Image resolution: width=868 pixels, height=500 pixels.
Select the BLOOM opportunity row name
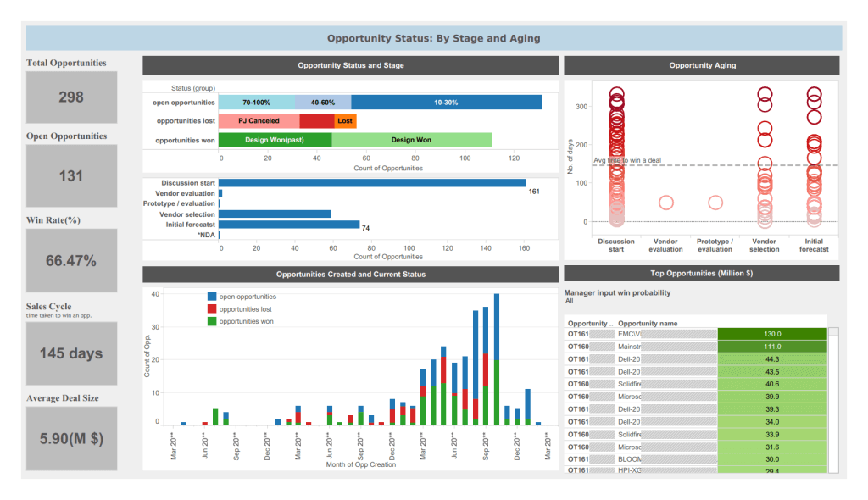(630, 459)
